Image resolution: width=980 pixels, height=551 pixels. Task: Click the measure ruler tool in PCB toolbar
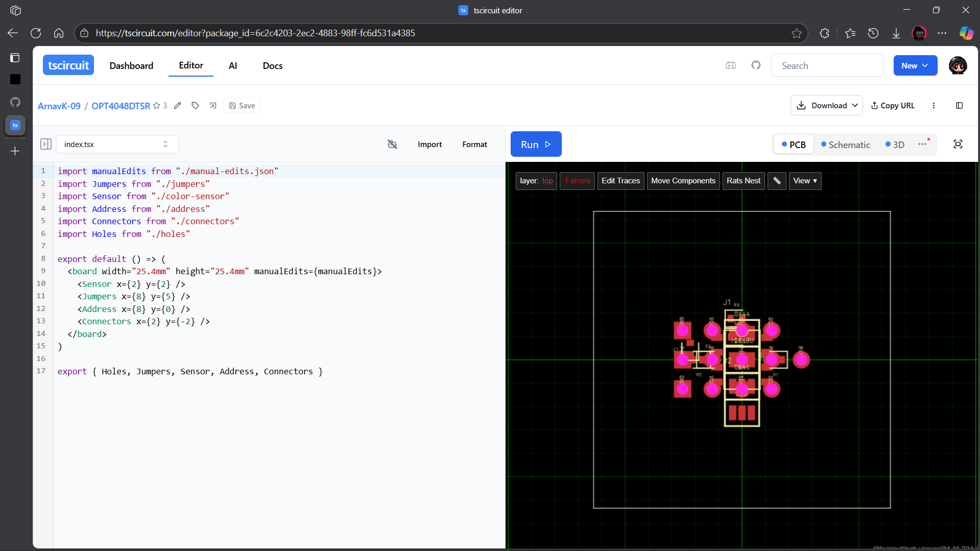pos(776,181)
